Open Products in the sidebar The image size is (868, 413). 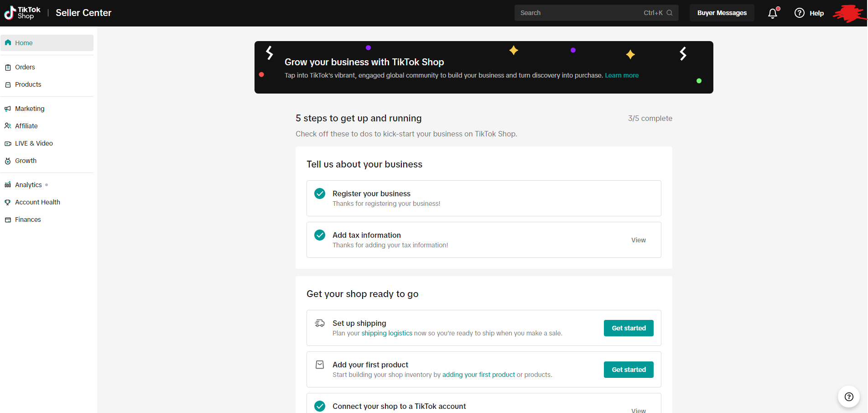[x=47, y=84]
